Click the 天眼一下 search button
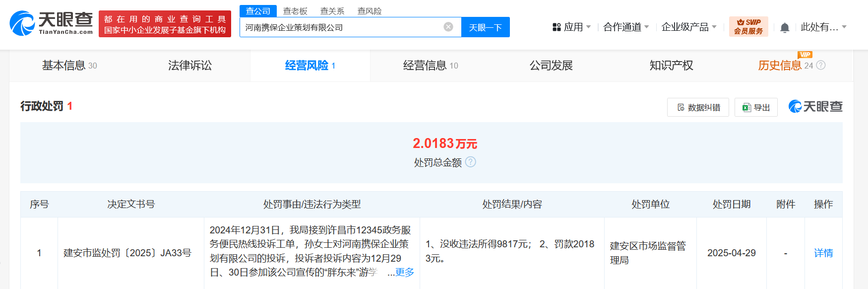 485,27
